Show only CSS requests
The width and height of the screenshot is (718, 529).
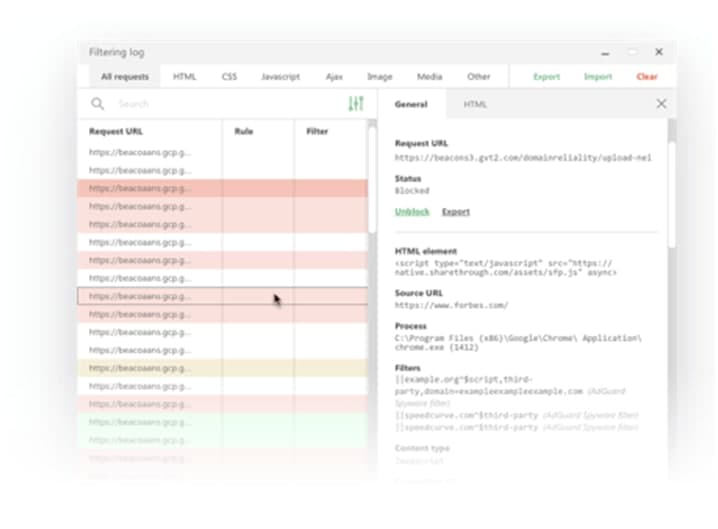click(x=229, y=77)
